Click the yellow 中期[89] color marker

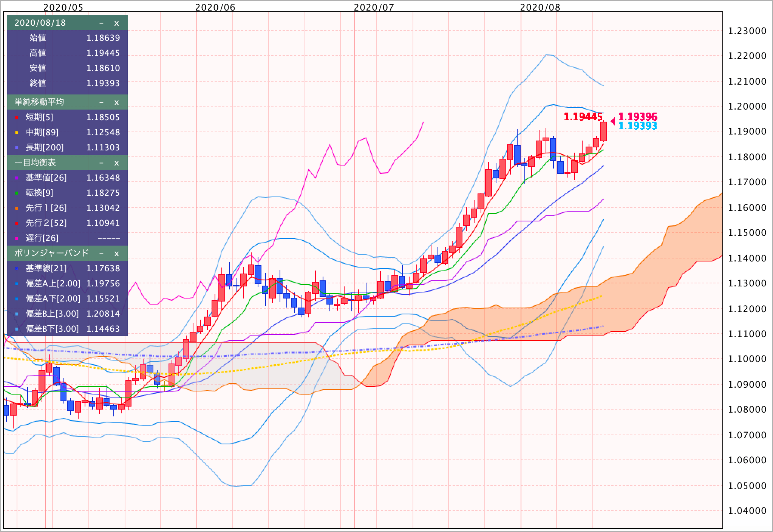click(17, 133)
